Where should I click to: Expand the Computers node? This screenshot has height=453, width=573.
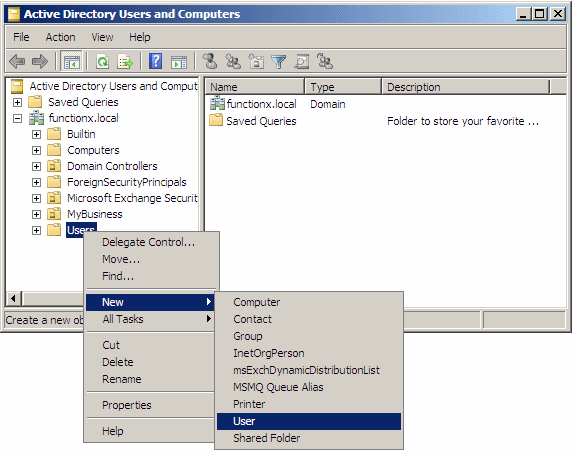pos(36,150)
